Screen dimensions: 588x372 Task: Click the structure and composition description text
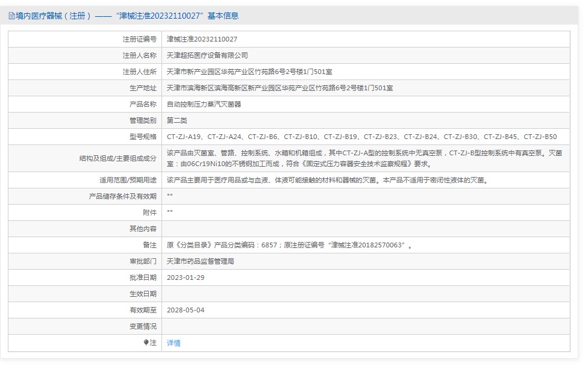pos(364,158)
